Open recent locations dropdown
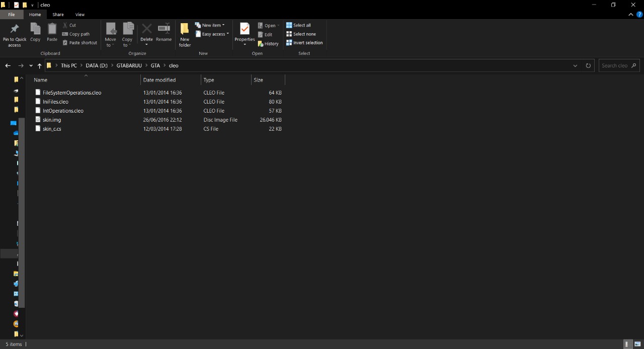This screenshot has width=644, height=349. [x=31, y=66]
